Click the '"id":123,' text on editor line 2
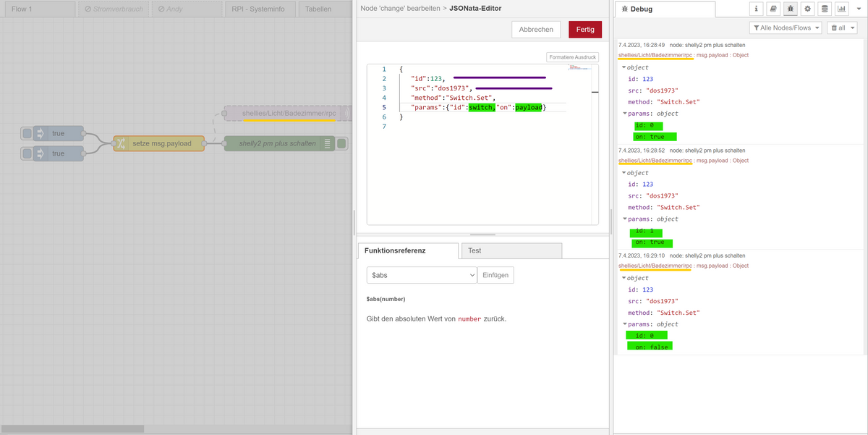The width and height of the screenshot is (868, 435). coord(427,79)
